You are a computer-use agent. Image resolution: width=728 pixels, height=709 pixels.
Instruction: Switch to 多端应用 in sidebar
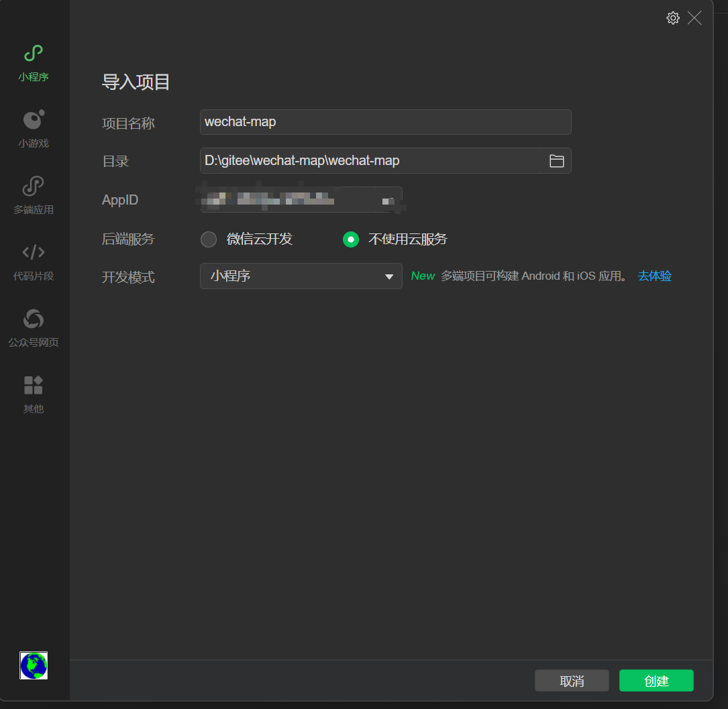(34, 195)
